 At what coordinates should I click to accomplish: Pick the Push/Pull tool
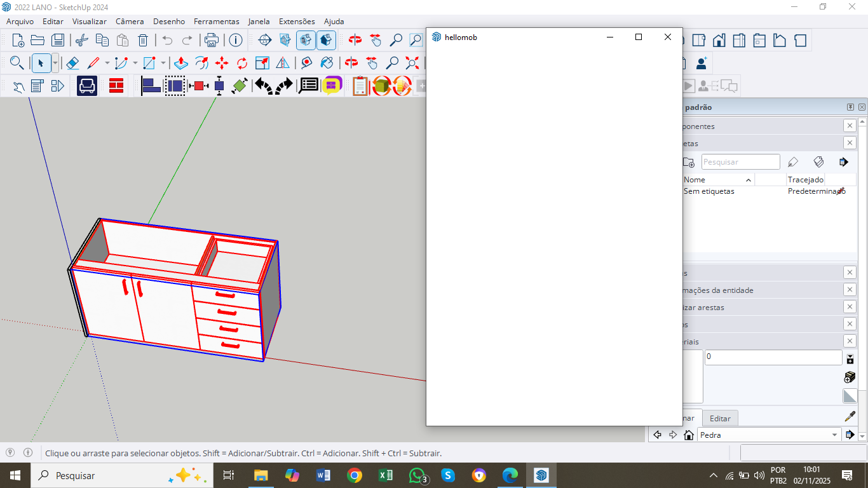tap(180, 63)
